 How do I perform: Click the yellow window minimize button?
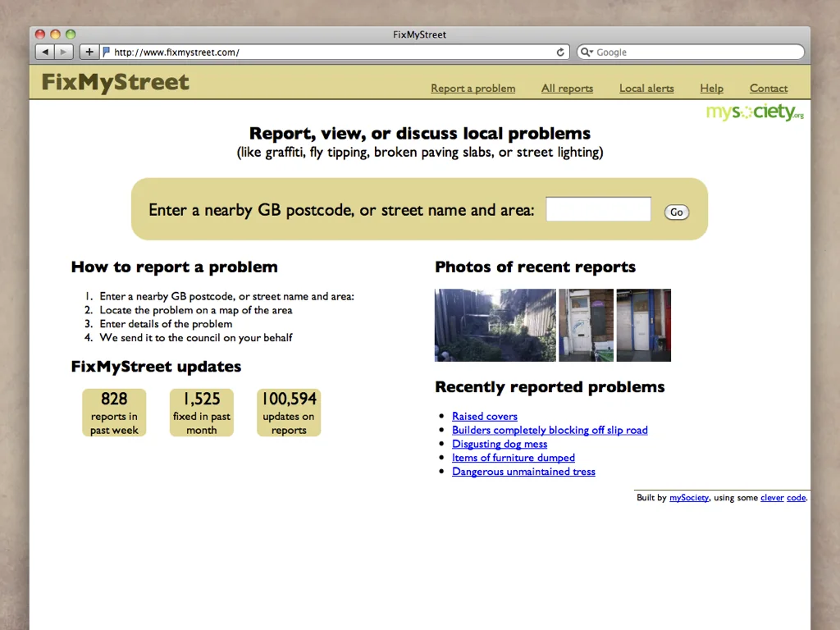pos(55,34)
